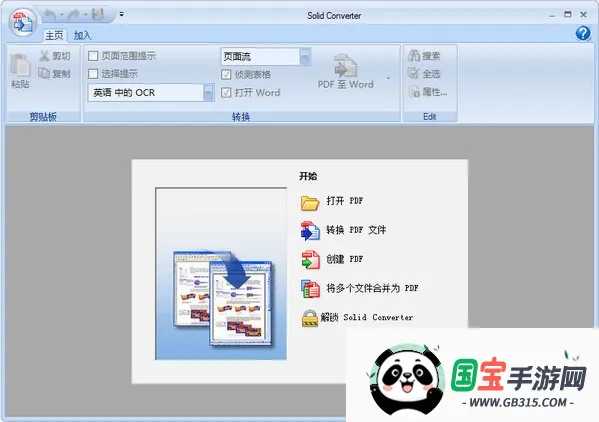Viewport: 599px width, 422px height.
Task: Click the 转换 PDF 文件 icon
Action: tap(310, 231)
